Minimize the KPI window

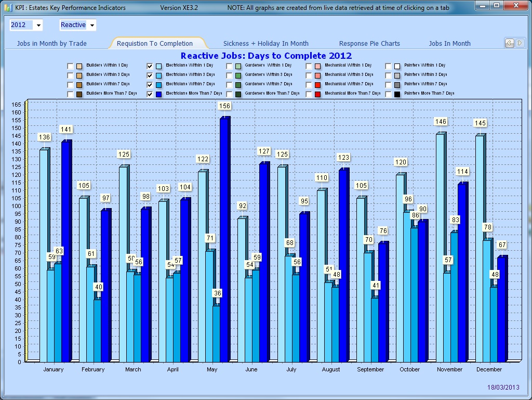[x=483, y=5]
